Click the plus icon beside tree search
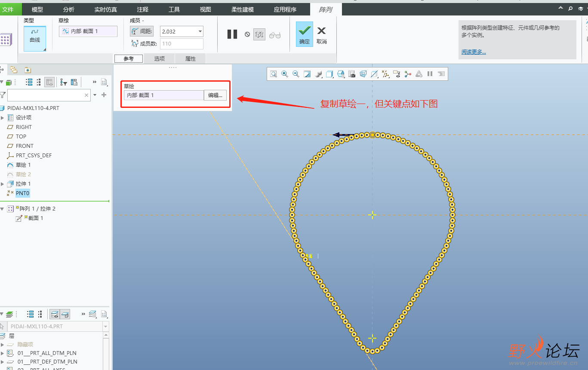Viewport: 588px width, 370px height. 104,95
